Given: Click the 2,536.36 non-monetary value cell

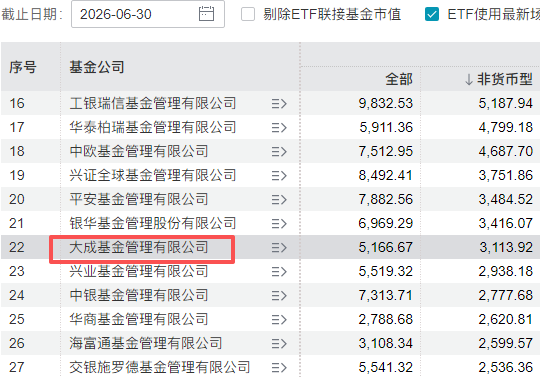Looking at the screenshot, I should [x=506, y=367].
